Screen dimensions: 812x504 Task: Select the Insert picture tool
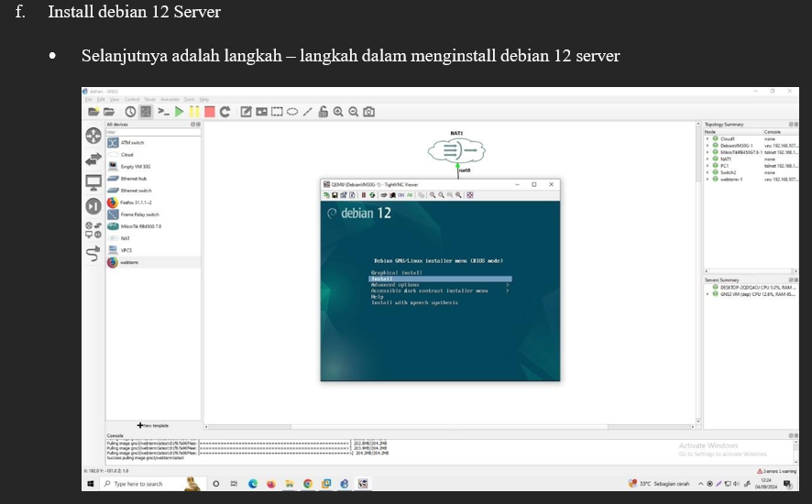pyautogui.click(x=261, y=112)
